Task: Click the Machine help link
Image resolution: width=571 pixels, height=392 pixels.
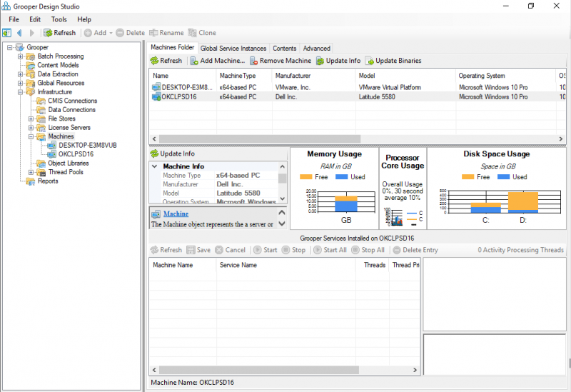Action: coord(176,213)
